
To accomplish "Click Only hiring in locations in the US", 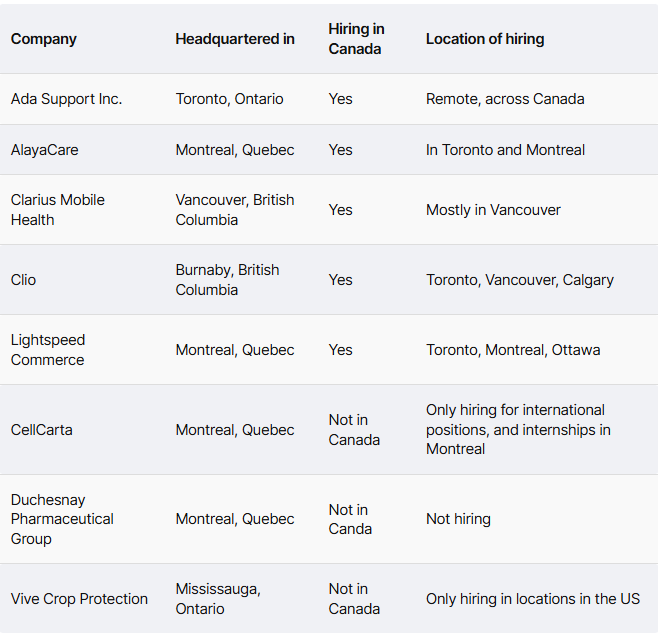I will (x=532, y=599).
